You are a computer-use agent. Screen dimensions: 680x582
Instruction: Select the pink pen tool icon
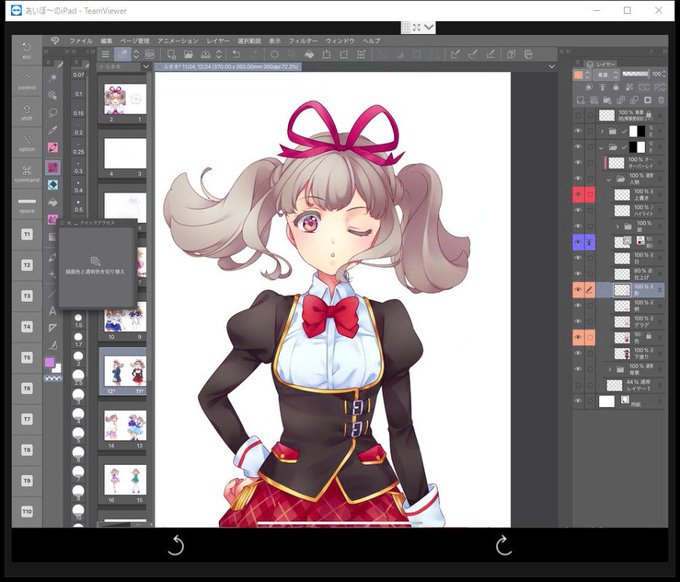52,147
